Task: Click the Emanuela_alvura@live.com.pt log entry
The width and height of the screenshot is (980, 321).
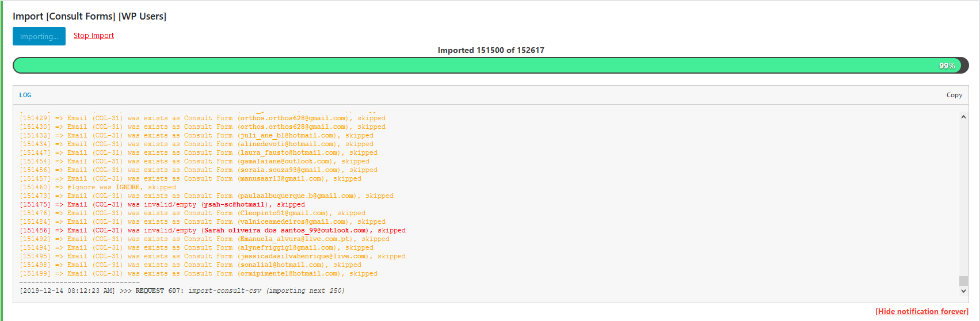Action: tap(204, 239)
